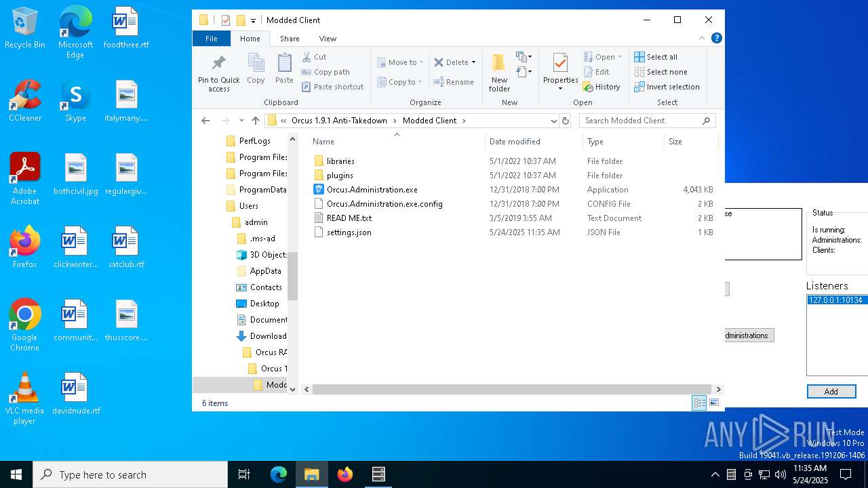Switch to the View tab

[x=328, y=39]
